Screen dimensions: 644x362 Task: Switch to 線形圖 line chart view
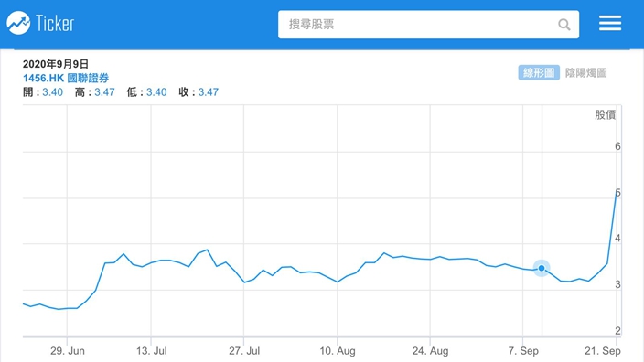(539, 72)
